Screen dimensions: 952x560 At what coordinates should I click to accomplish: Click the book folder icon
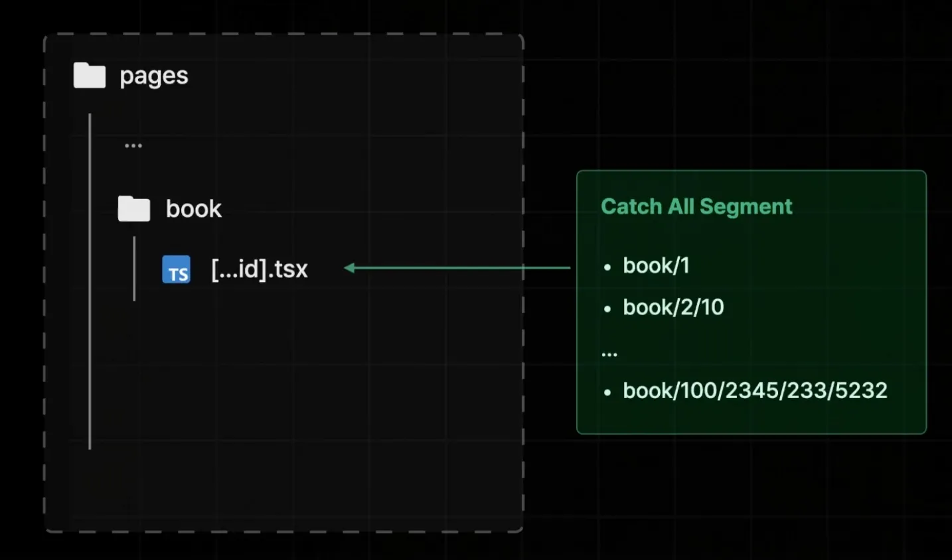click(134, 208)
